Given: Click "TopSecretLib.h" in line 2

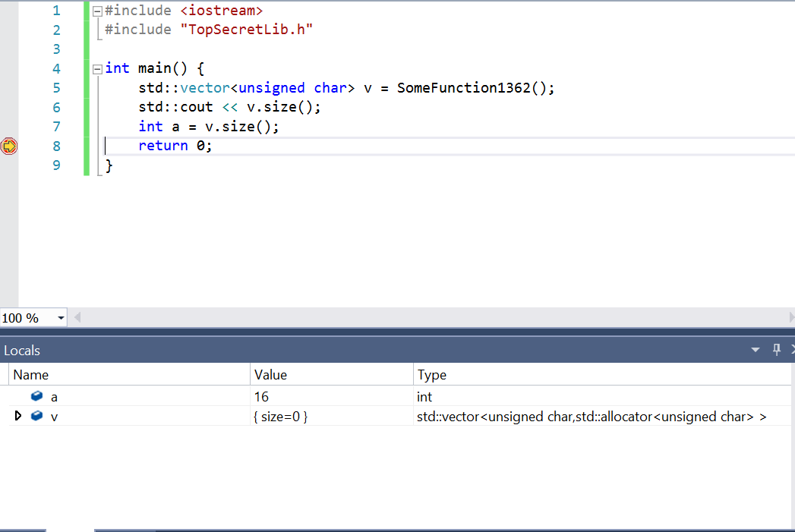Looking at the screenshot, I should click(247, 30).
